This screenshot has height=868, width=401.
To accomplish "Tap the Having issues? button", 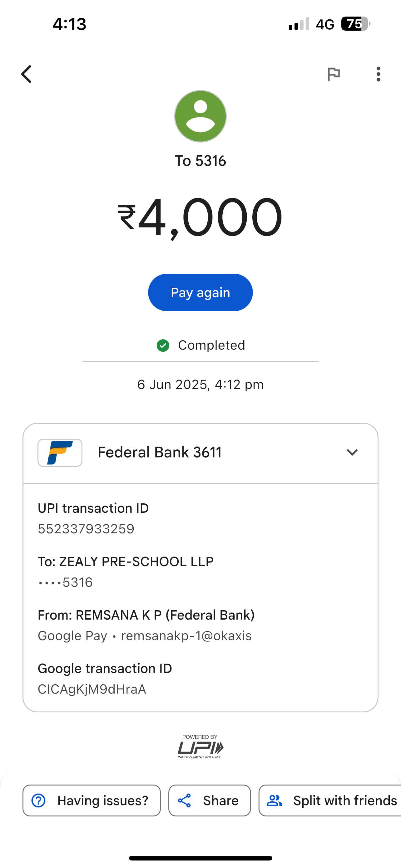I will point(92,801).
